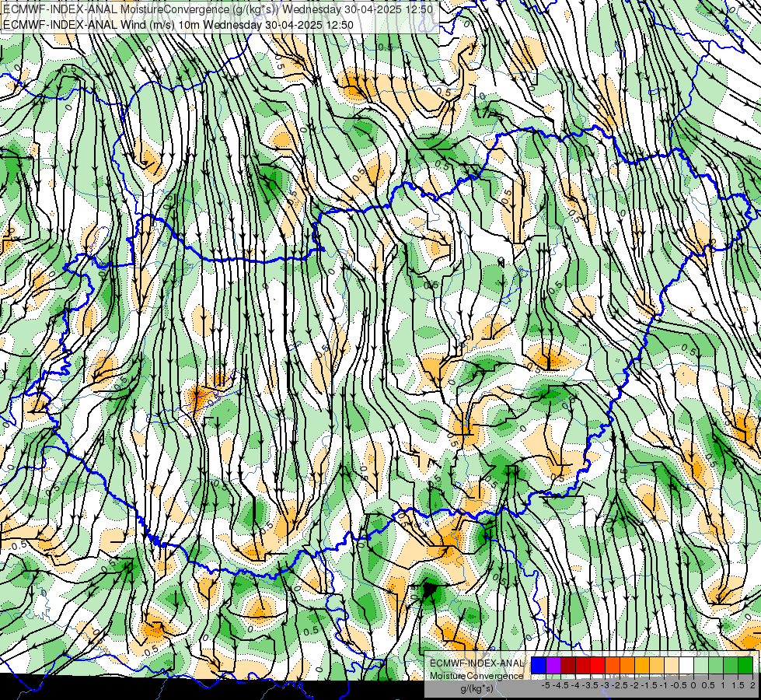Viewport: 761px width, 700px height.
Task: Click the '2' value on legend scale
Action: coord(752,685)
